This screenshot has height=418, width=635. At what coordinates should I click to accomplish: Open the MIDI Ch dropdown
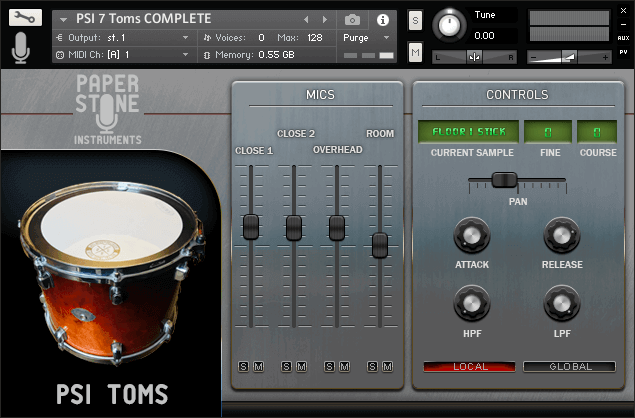pos(125,54)
